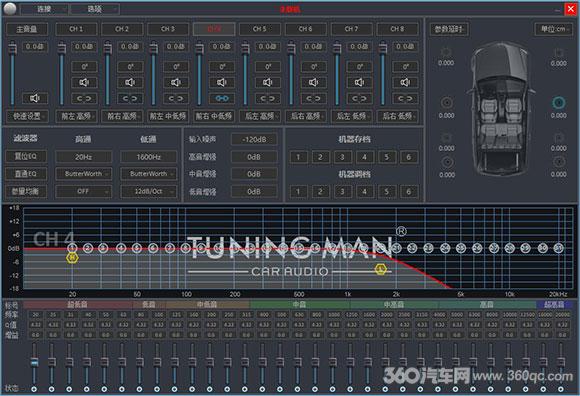Click the CH 7 link chain icon
This screenshot has width=580, height=396.
click(359, 98)
